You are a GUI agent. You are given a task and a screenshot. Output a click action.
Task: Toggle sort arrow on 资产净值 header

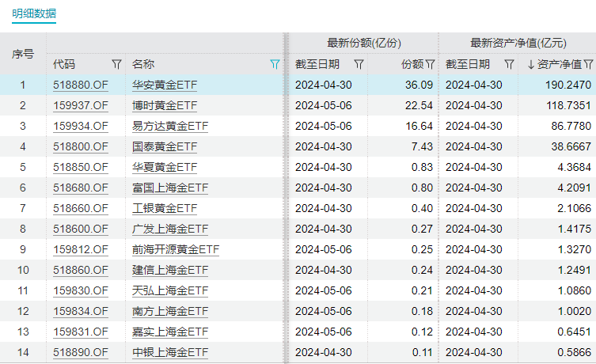pos(531,65)
